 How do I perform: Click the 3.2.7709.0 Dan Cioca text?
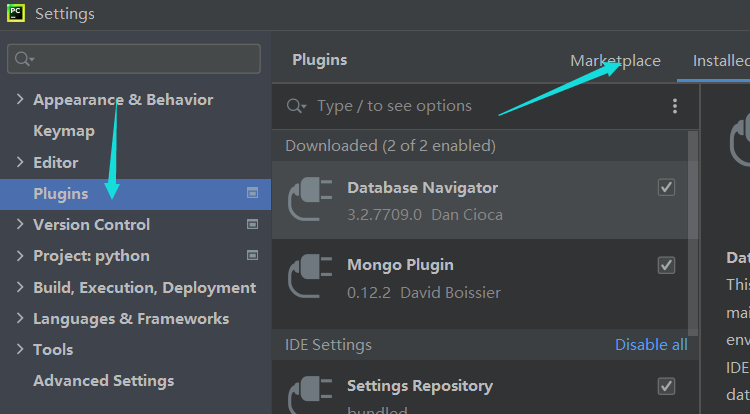(425, 215)
